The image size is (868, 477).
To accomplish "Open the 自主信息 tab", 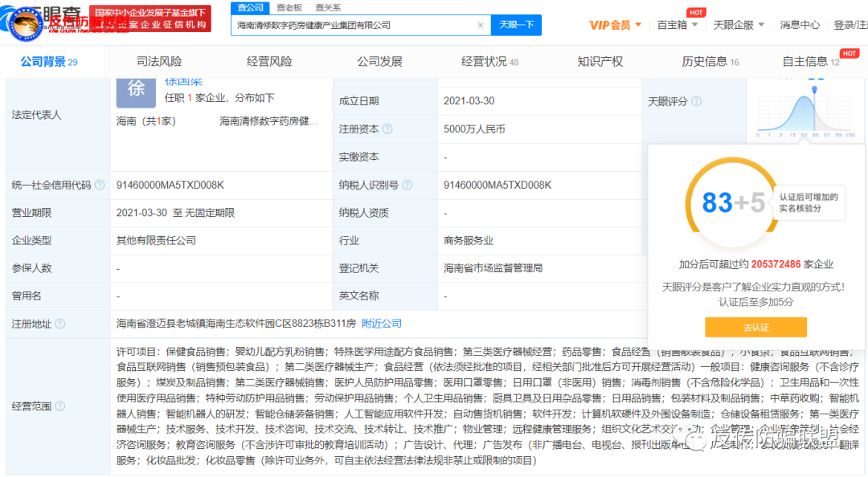I will tap(810, 61).
